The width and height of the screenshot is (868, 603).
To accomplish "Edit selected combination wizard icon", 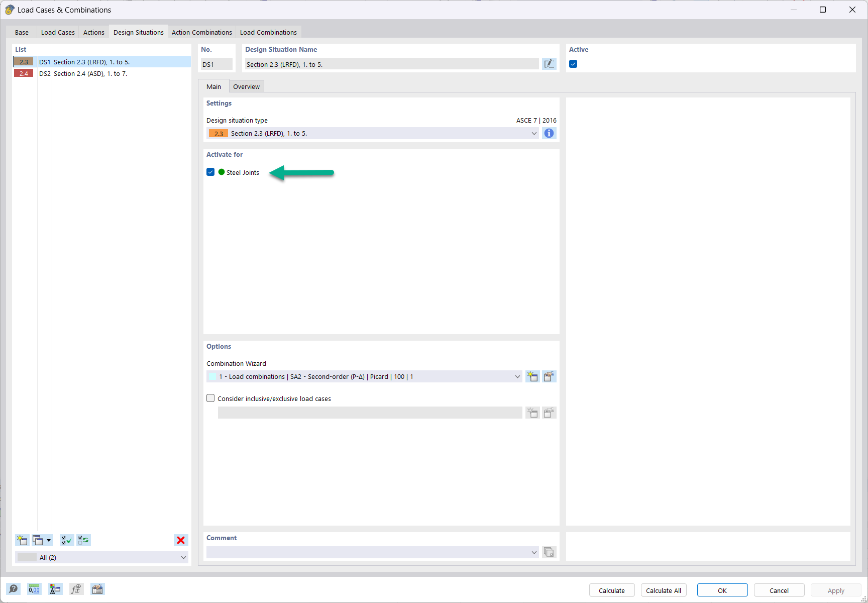I will pyautogui.click(x=549, y=376).
